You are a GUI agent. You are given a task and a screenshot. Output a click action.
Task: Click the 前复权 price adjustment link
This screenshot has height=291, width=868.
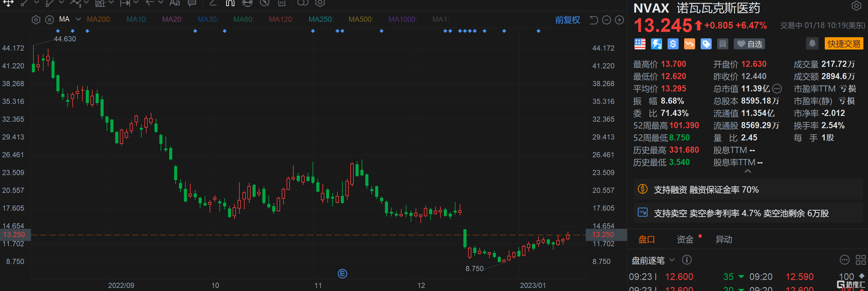click(x=567, y=20)
